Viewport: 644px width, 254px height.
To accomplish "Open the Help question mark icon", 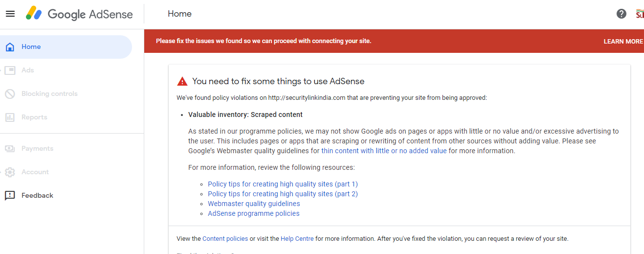I will click(622, 14).
